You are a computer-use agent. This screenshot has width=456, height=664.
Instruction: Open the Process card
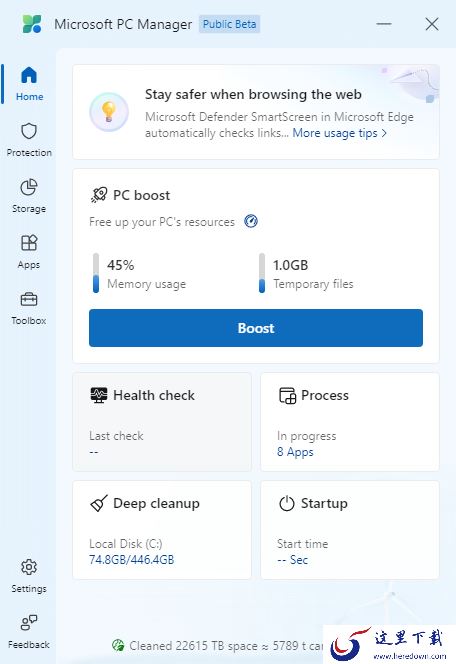(350, 422)
